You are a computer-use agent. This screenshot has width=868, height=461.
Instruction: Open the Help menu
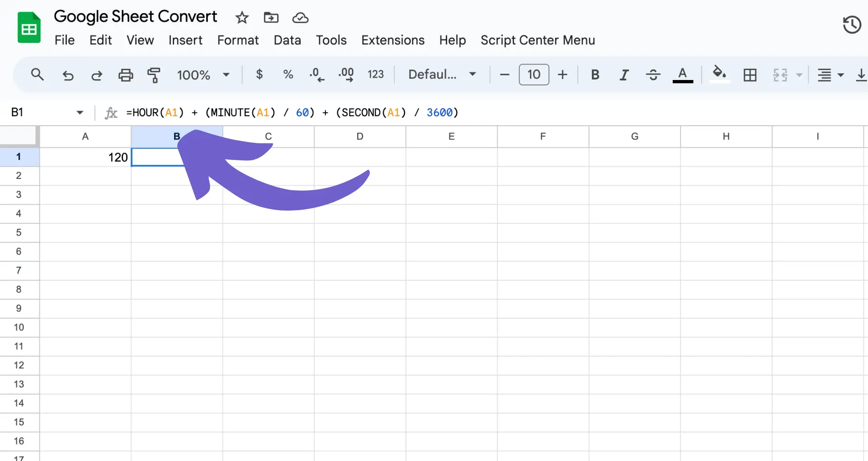click(x=452, y=40)
